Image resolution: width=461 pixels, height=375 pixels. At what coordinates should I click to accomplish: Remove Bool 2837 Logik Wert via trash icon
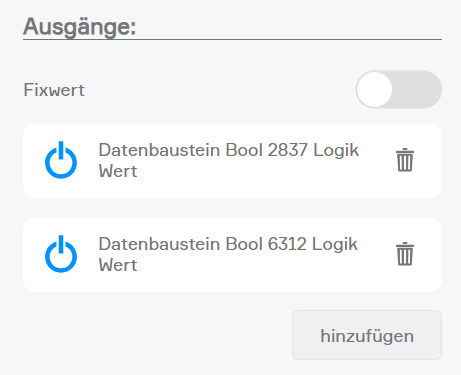[x=405, y=160]
